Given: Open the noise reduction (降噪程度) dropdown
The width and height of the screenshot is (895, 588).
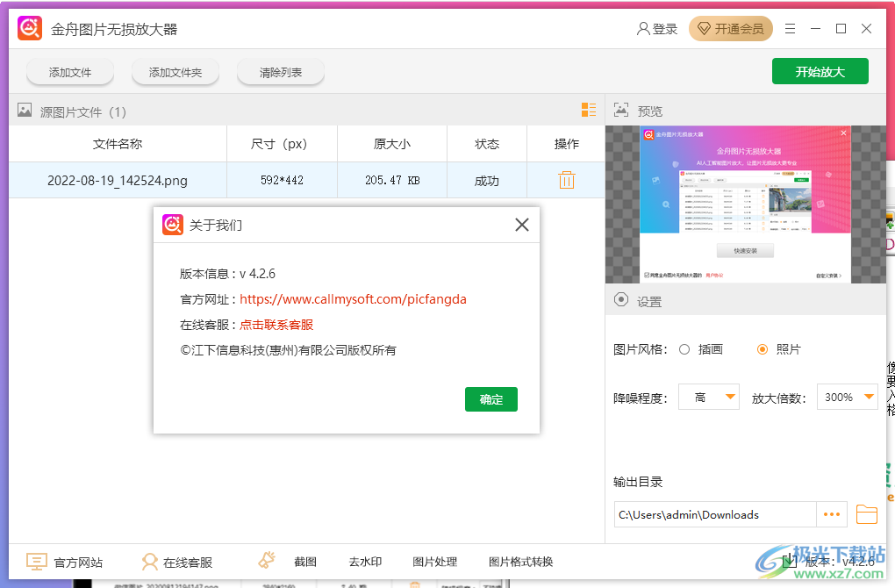Looking at the screenshot, I should (x=709, y=397).
